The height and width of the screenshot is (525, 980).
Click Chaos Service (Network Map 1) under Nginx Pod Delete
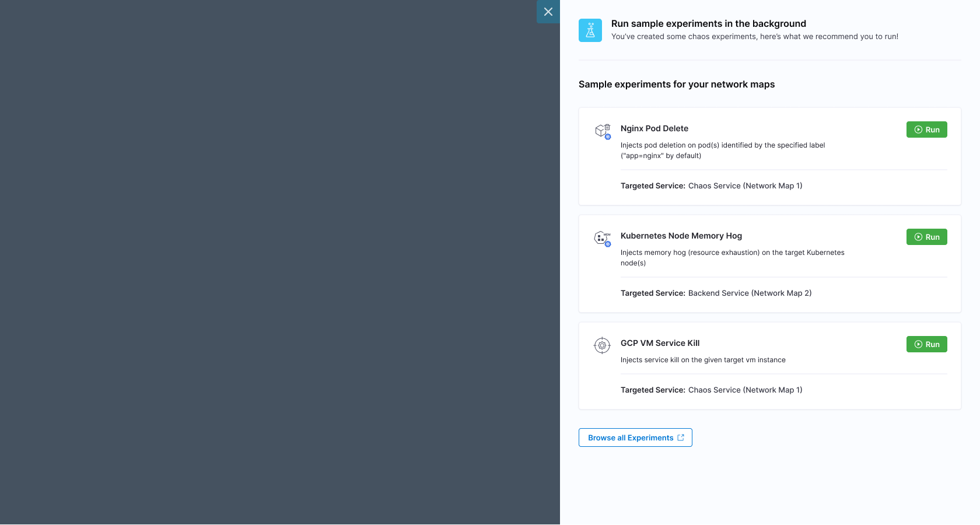745,185
